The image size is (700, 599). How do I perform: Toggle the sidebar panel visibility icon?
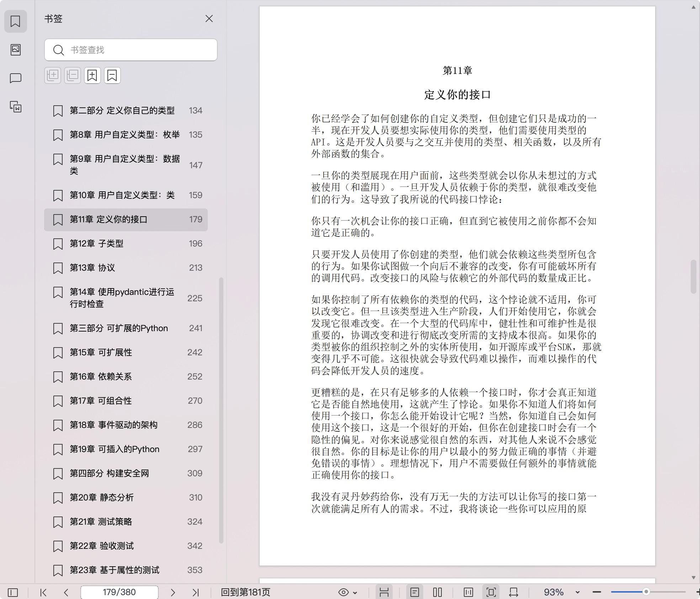tap(13, 592)
